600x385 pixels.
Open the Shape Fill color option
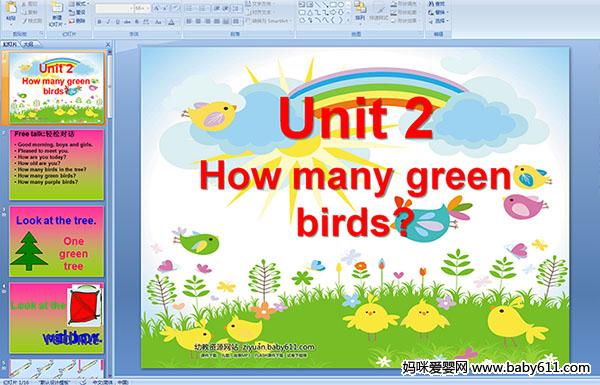(x=405, y=3)
